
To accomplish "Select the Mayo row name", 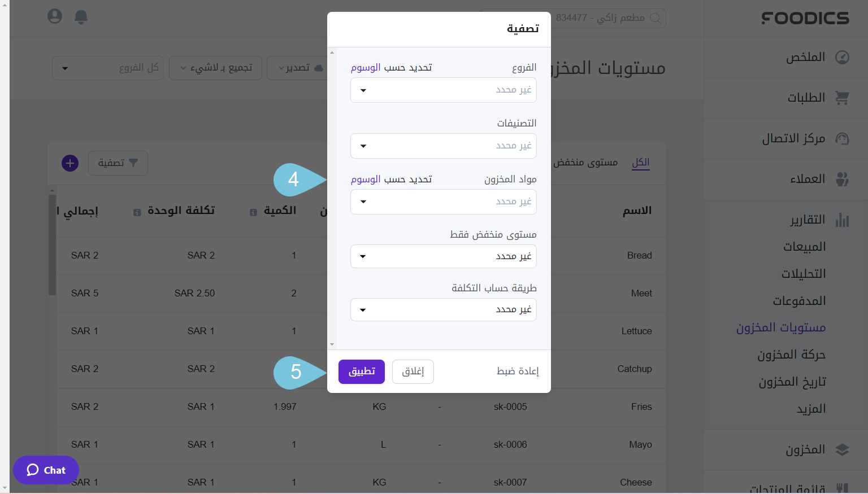I will [x=641, y=445].
